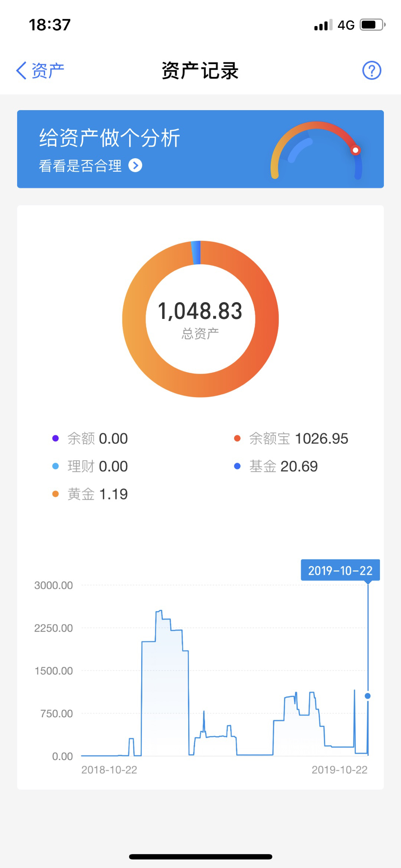This screenshot has height=868, width=401.
Task: Tap the battery icon in status bar
Action: pyautogui.click(x=372, y=25)
